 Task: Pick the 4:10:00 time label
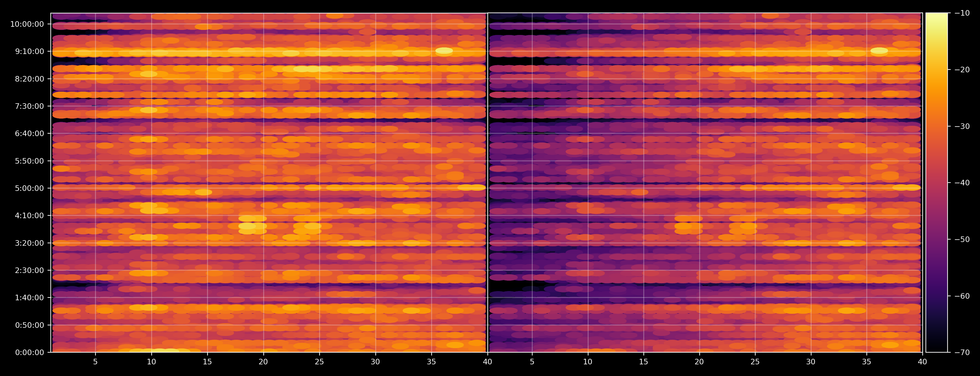(x=29, y=216)
